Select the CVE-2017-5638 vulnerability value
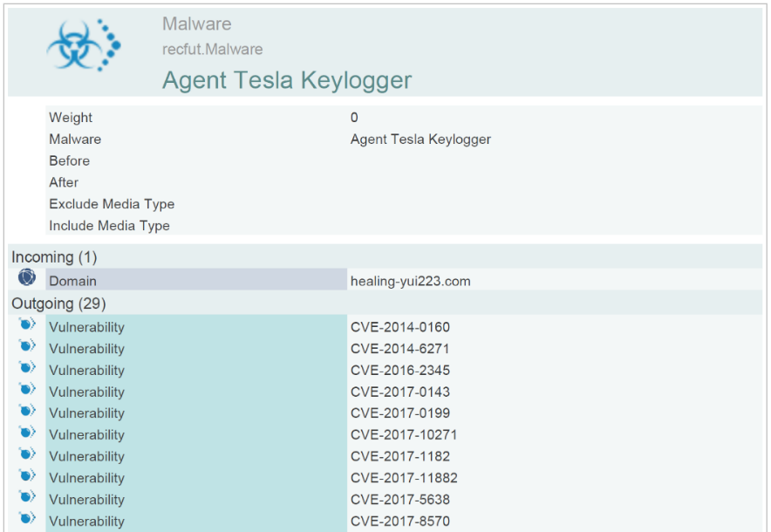The image size is (771, 532). point(400,500)
